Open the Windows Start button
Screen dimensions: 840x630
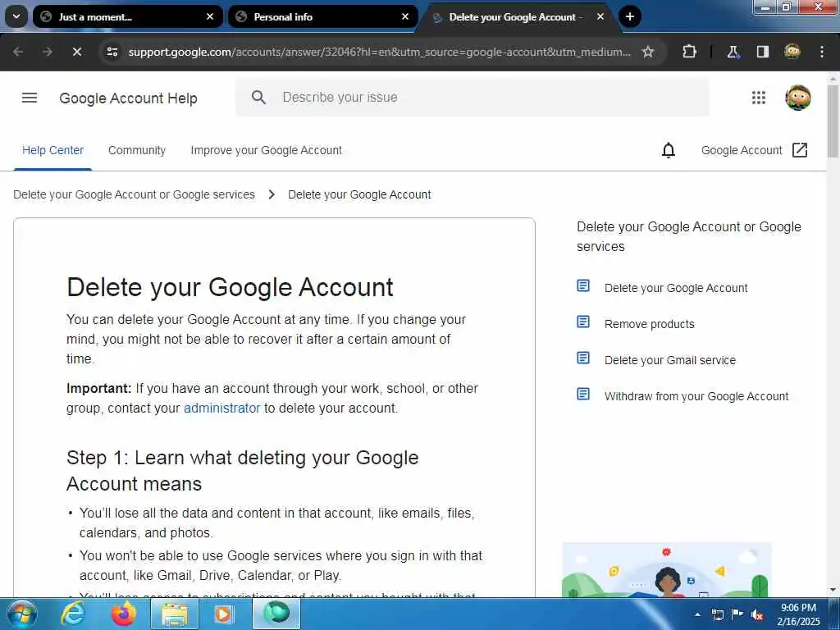pyautogui.click(x=21, y=614)
